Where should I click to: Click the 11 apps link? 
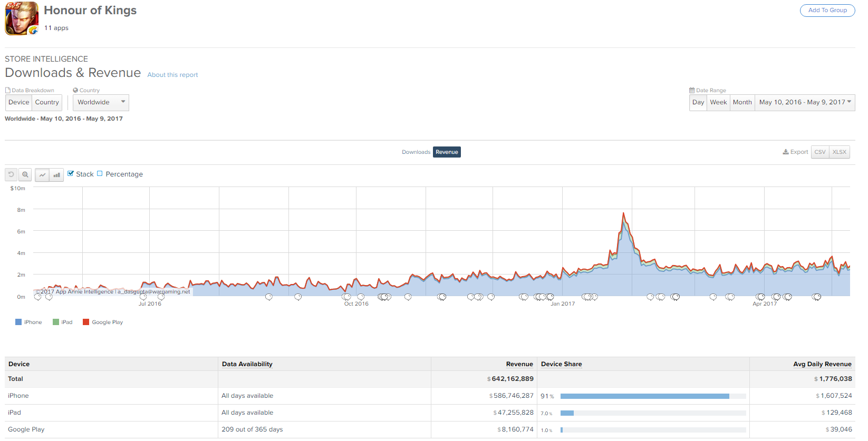tap(56, 28)
